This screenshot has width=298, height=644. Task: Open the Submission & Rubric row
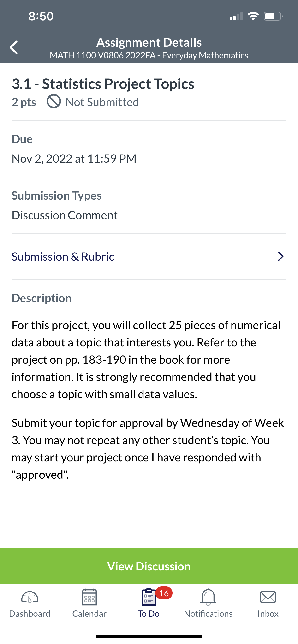pos(149,257)
